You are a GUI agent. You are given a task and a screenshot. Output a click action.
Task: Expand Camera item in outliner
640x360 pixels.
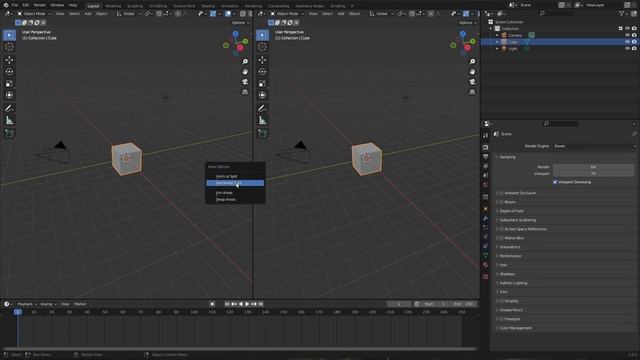coord(497,35)
